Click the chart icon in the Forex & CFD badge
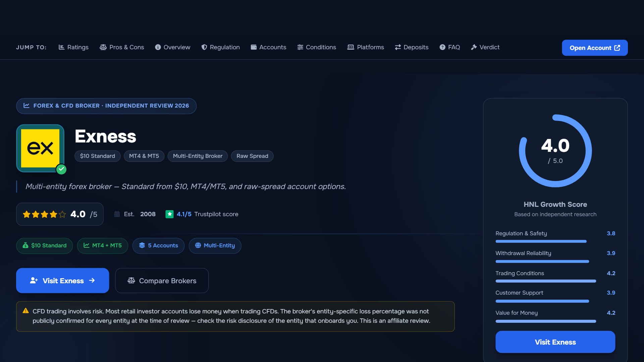This screenshot has height=362, width=644. click(26, 106)
